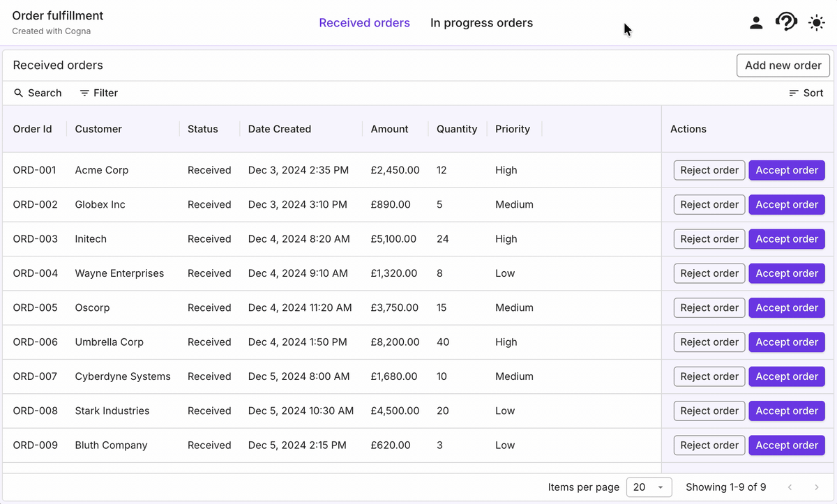The image size is (837, 504).
Task: Toggle light mode sun icon
Action: 816,23
